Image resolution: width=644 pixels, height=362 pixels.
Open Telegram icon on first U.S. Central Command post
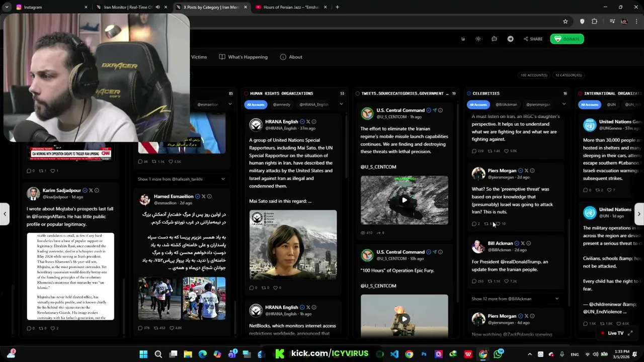click(434, 110)
